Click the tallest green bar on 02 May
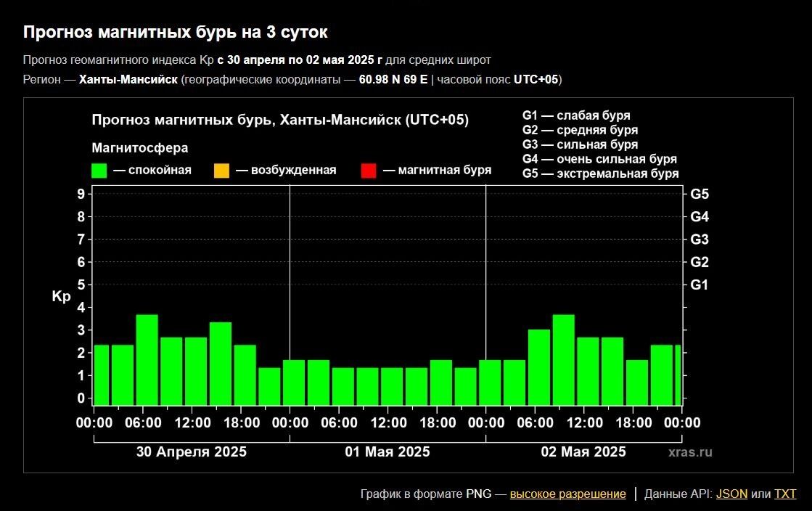Screen dimensions: 812x511 (x=563, y=359)
